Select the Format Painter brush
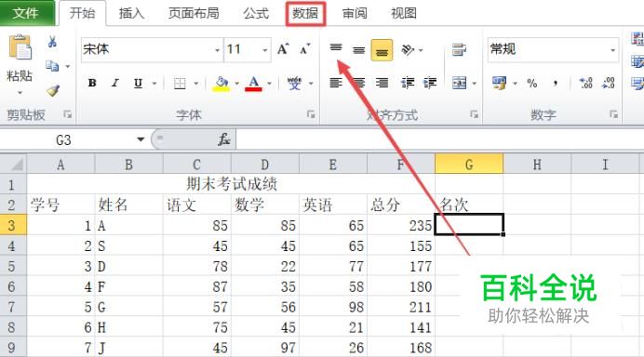The width and height of the screenshot is (644, 357). click(x=52, y=90)
